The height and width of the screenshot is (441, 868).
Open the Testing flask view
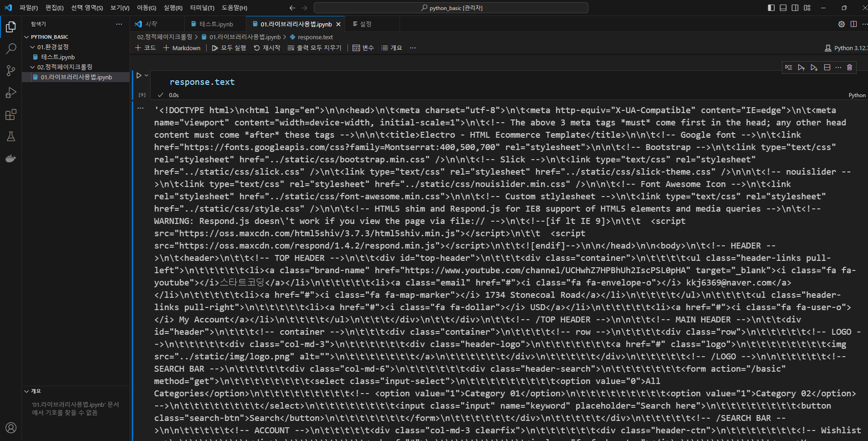pyautogui.click(x=11, y=136)
